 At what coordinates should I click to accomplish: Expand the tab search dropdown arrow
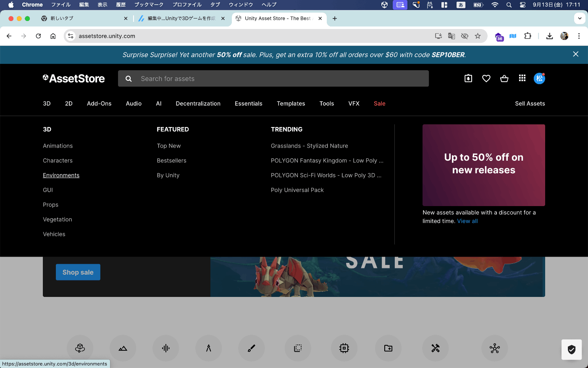(x=580, y=19)
